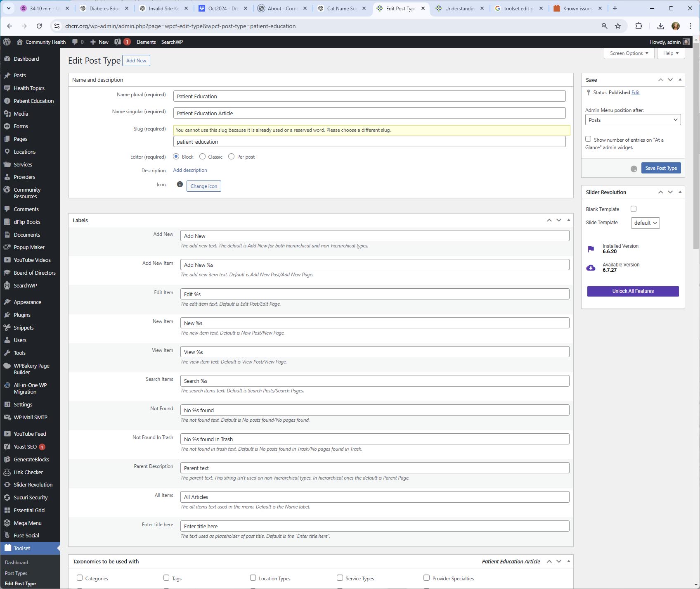Open the Admin Menu position dropdown
Screen dimensions: 700x589
coord(633,120)
